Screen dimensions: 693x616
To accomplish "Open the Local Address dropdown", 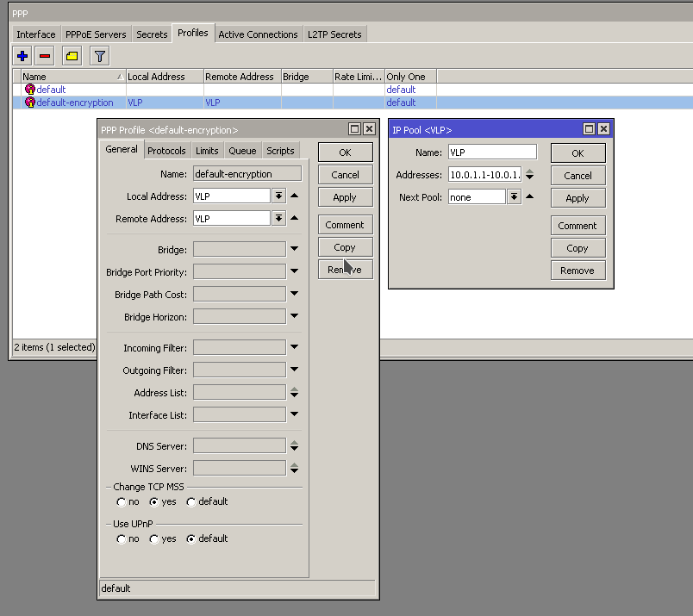I will click(x=278, y=196).
